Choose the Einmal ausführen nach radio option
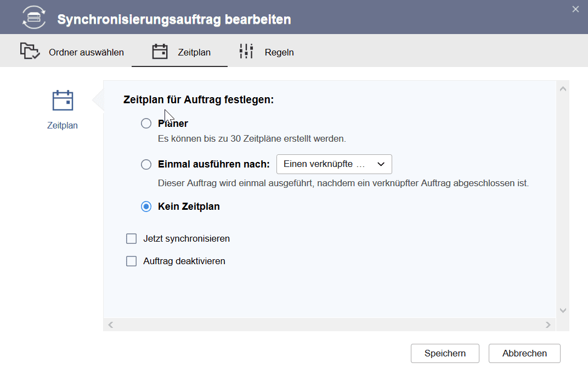The image size is (588, 374). click(x=146, y=164)
